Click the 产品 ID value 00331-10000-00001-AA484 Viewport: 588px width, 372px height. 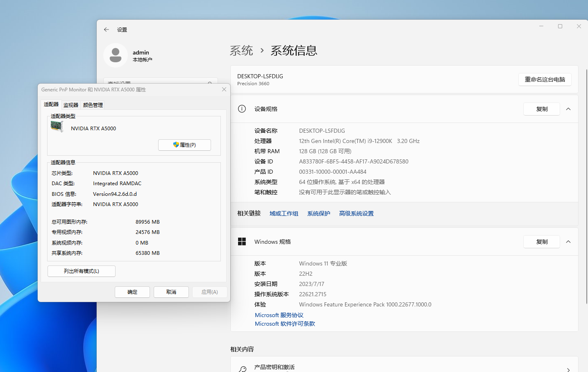[333, 172]
